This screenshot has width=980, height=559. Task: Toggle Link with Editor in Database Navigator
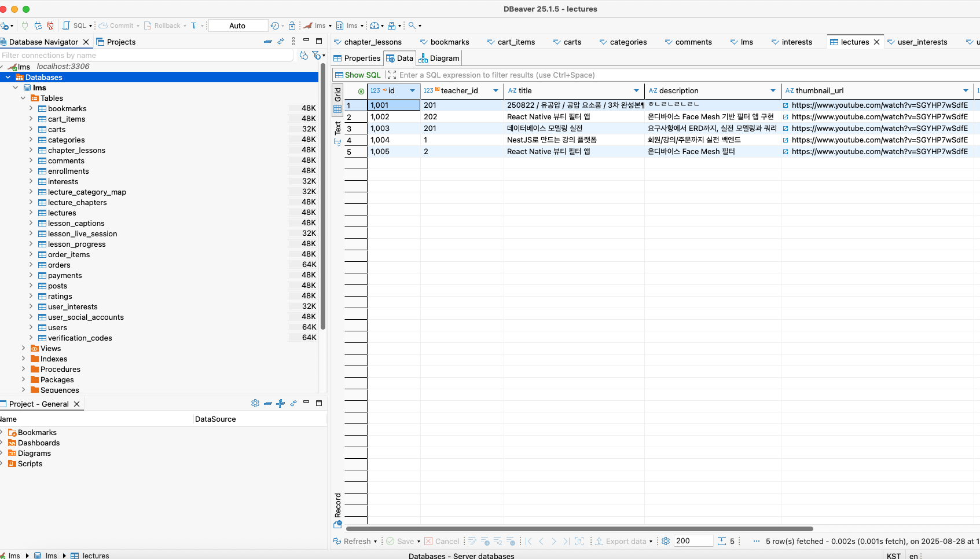[x=281, y=42]
